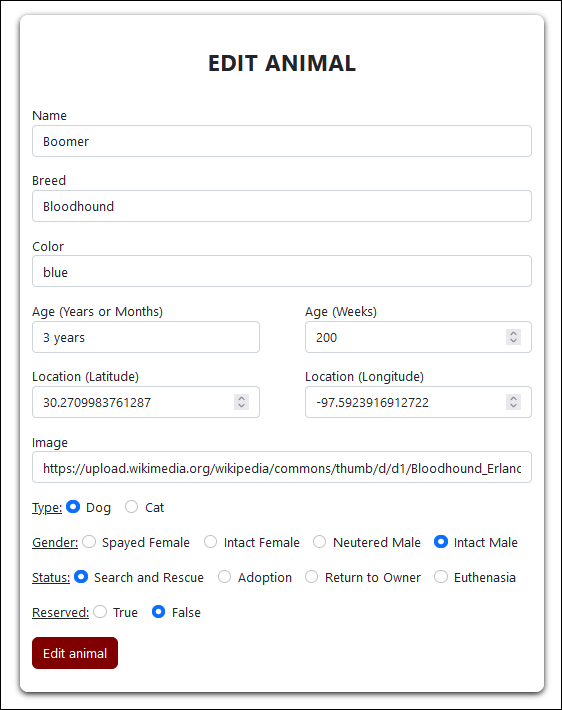Viewport: 562px width, 710px height.
Task: Mark Reserved as False
Action: 159,612
